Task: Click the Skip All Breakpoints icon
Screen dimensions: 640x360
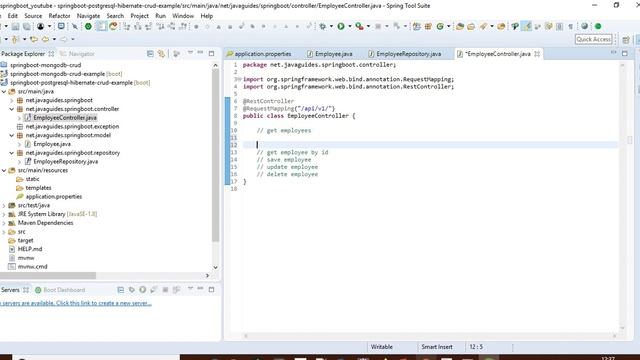Action: point(75,27)
